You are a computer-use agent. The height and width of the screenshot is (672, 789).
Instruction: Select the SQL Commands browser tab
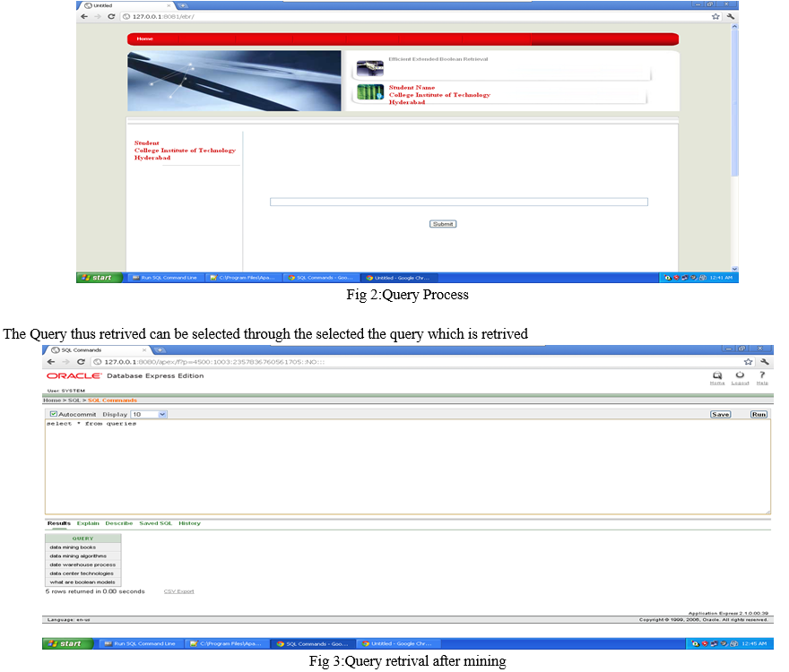(98, 349)
